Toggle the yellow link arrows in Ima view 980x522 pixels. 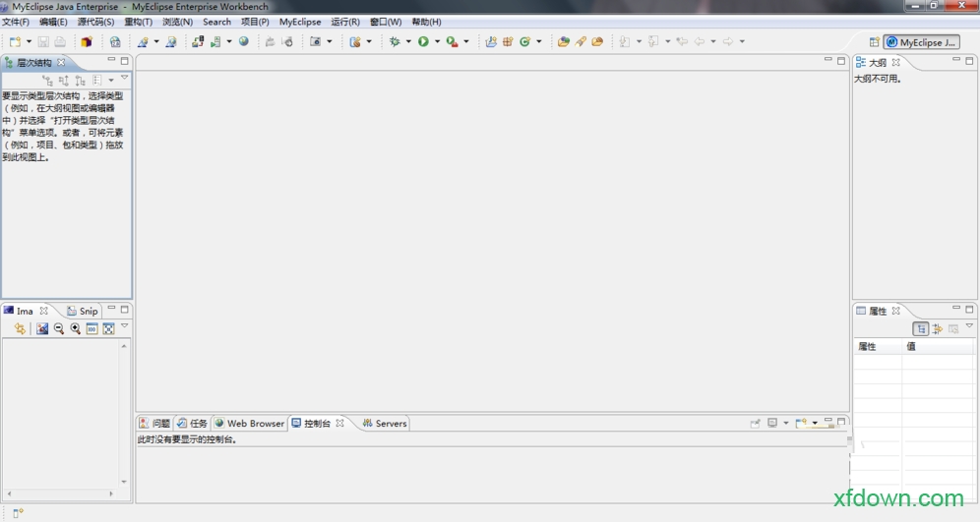(20, 328)
